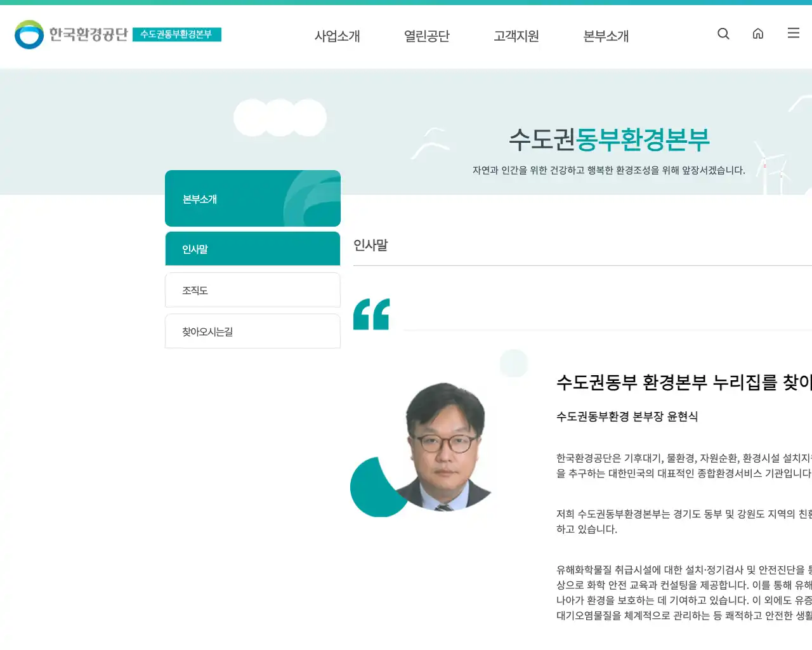Open the 본부소개 navigation menu
The image size is (812, 650).
[605, 36]
